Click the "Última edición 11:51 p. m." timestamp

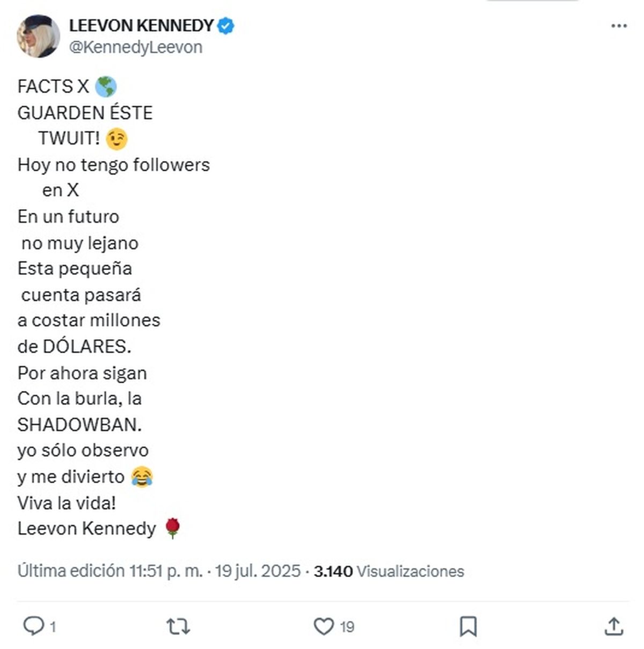click(x=110, y=571)
